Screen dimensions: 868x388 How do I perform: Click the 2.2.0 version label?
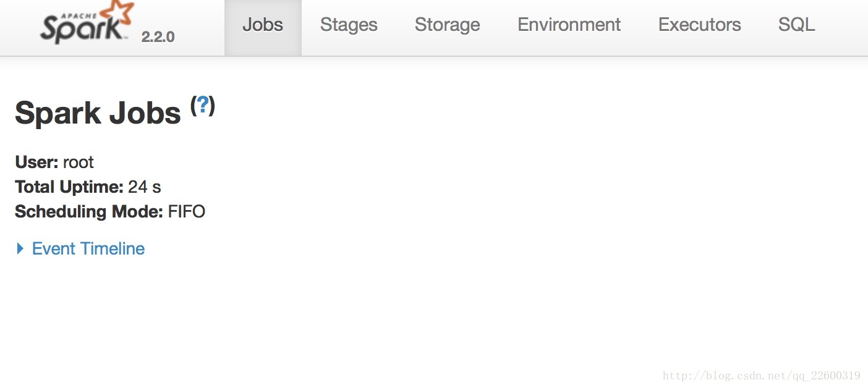point(158,37)
